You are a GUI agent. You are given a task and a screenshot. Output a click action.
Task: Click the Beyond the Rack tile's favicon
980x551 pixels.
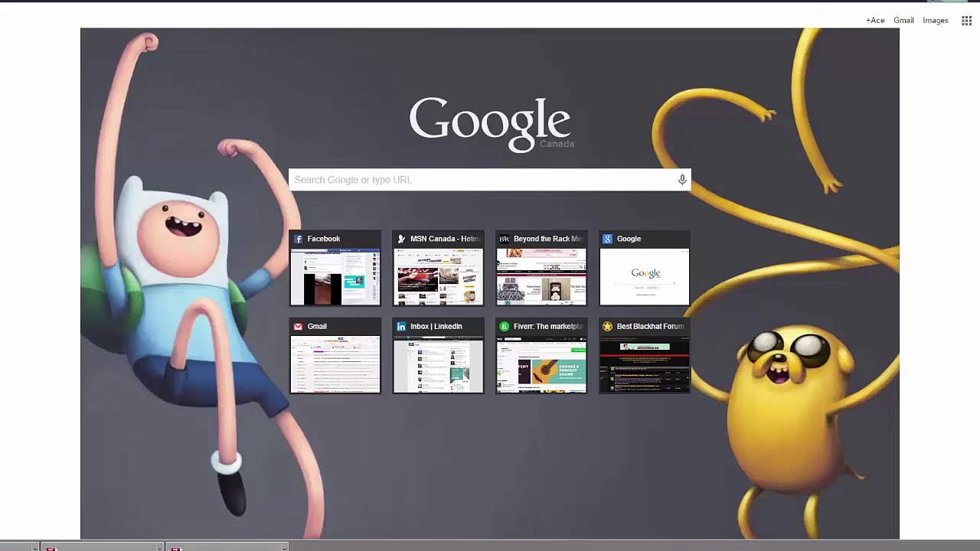(x=504, y=239)
